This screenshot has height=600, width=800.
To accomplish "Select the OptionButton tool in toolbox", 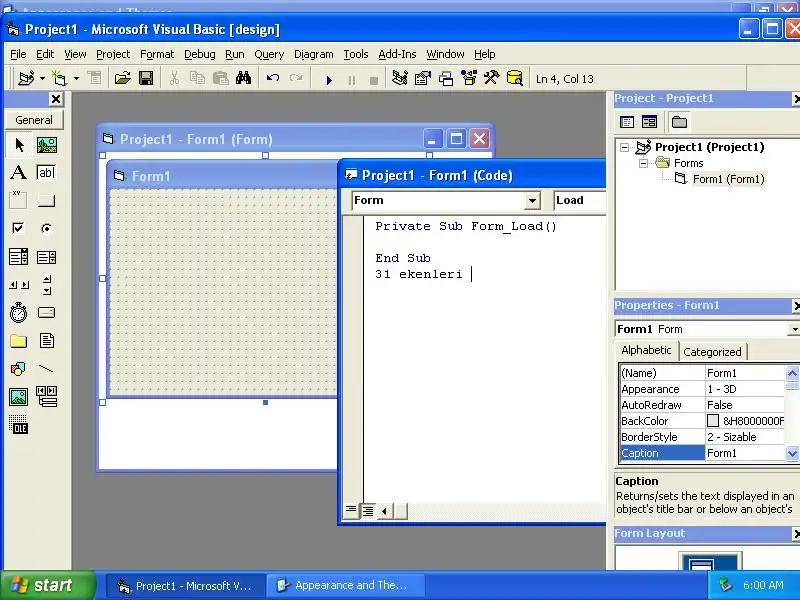I will coord(46,228).
